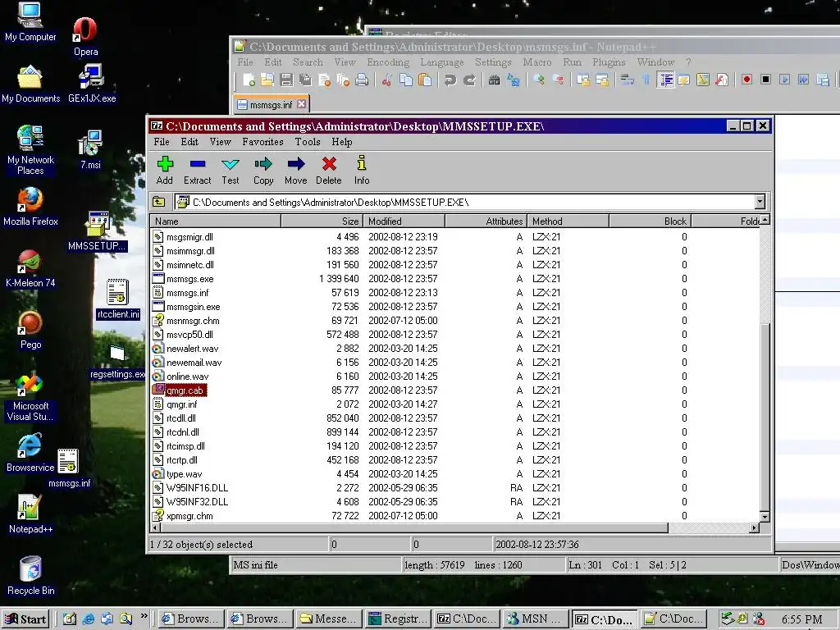Select the W95INF16.DLL file row
The width and height of the screenshot is (840, 630).
click(455, 487)
